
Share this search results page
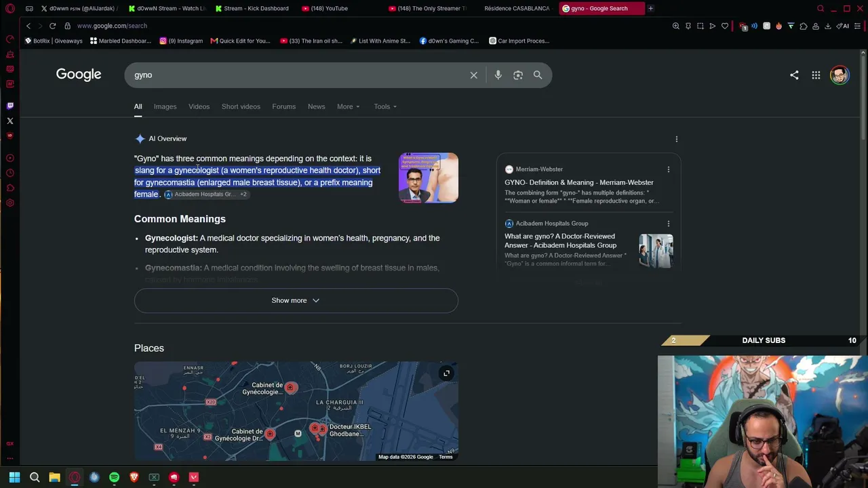[x=794, y=75]
